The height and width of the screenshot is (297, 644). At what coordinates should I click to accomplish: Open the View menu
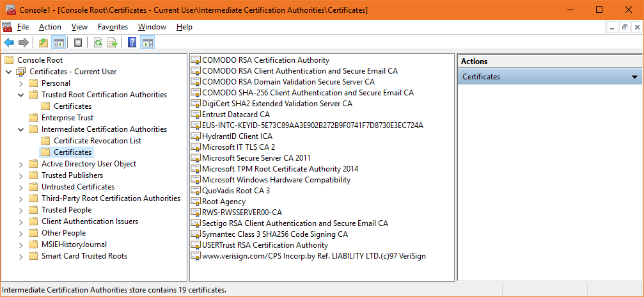[x=79, y=27]
